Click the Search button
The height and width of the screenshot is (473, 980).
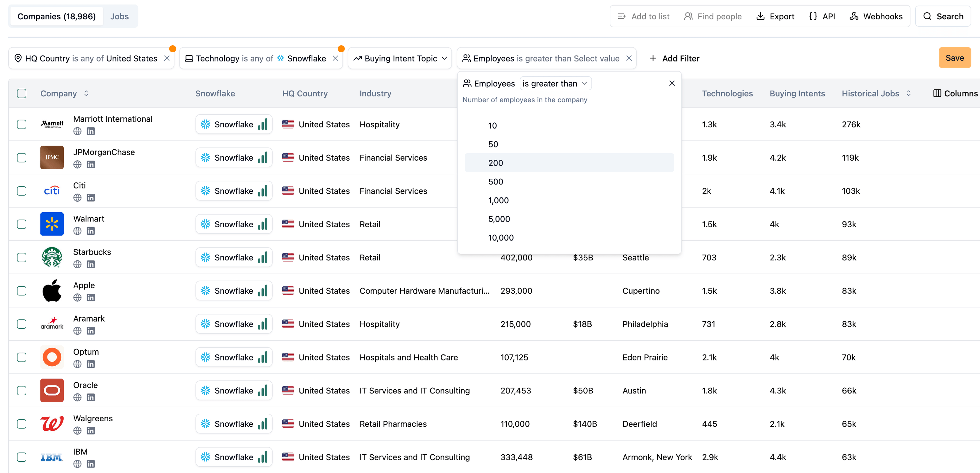point(943,16)
